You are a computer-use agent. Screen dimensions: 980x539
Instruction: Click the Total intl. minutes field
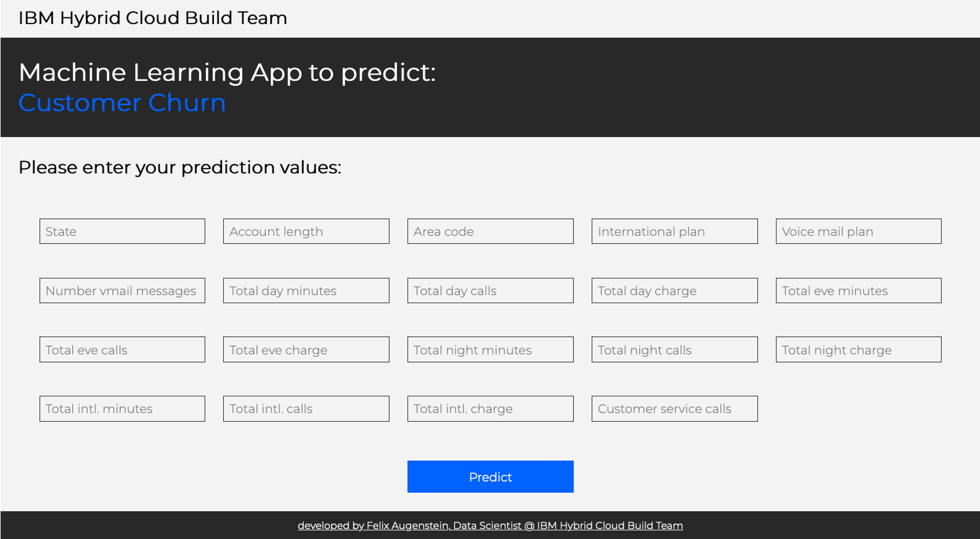tap(122, 408)
